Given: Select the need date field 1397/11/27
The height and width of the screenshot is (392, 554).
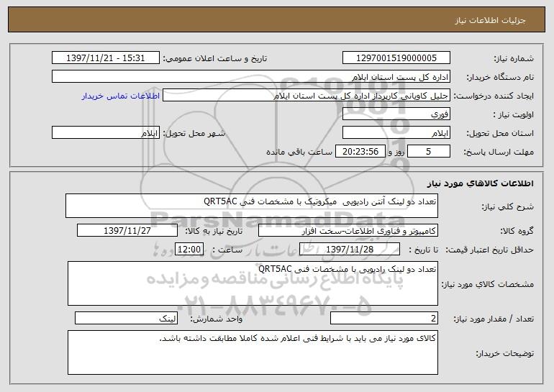Looking at the screenshot, I should (127, 231).
